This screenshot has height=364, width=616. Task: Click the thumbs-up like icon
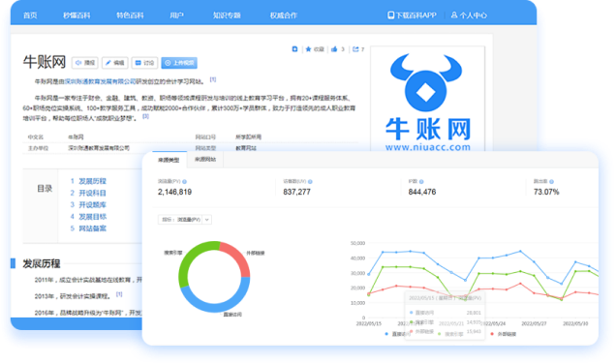334,49
